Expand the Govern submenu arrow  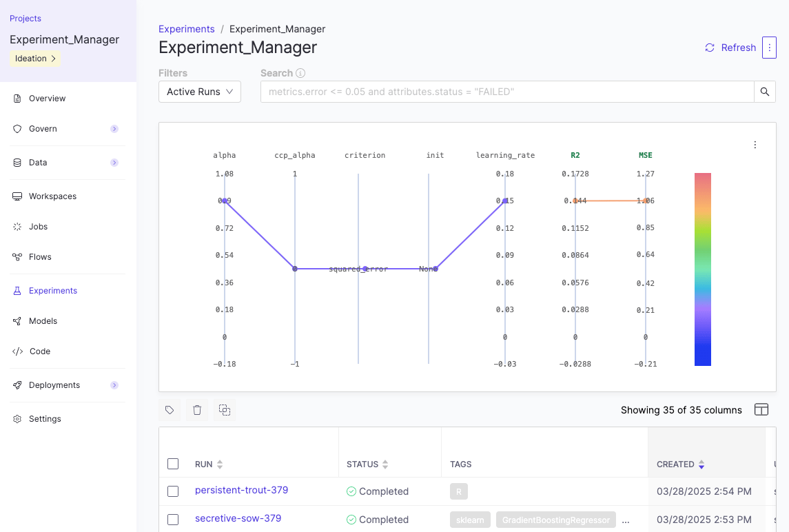click(114, 129)
